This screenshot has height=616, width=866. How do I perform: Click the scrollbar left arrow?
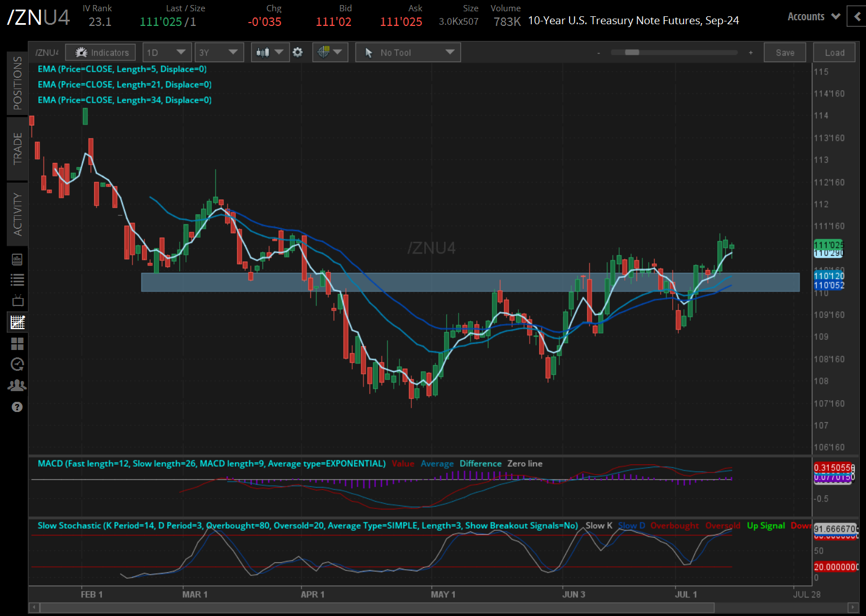34,608
